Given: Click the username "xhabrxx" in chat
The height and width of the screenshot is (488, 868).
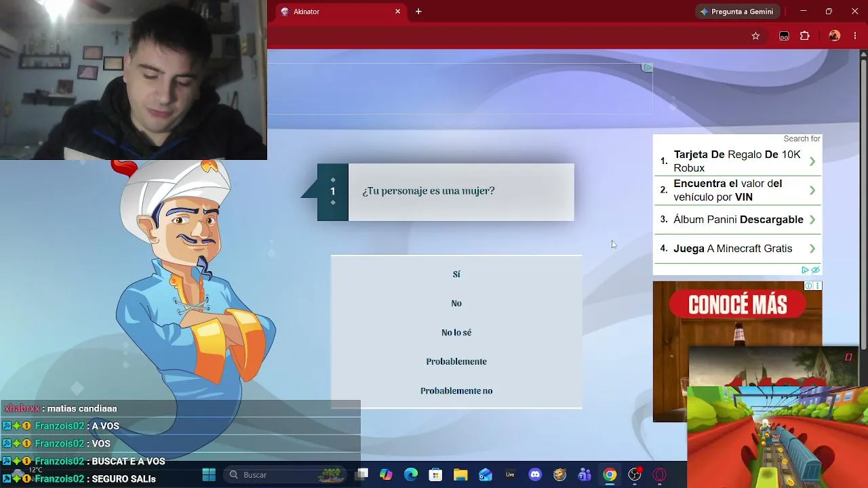Looking at the screenshot, I should (22, 409).
